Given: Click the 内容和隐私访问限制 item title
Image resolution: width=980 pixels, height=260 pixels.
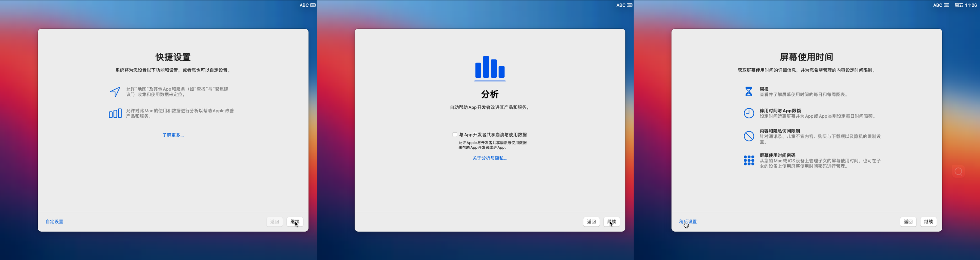Looking at the screenshot, I should [780, 131].
